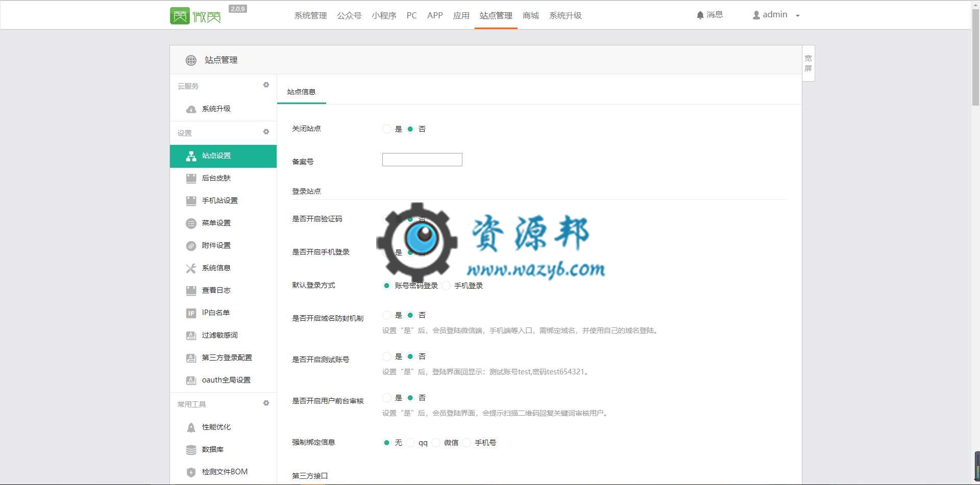Click the cloud icon next to 系统升级
This screenshot has height=485, width=980.
tap(191, 109)
